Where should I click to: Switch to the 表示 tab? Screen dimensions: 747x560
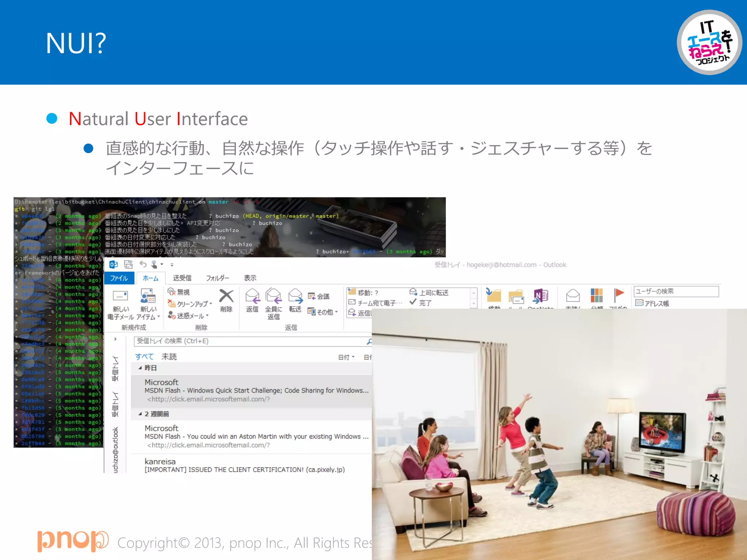coord(250,278)
